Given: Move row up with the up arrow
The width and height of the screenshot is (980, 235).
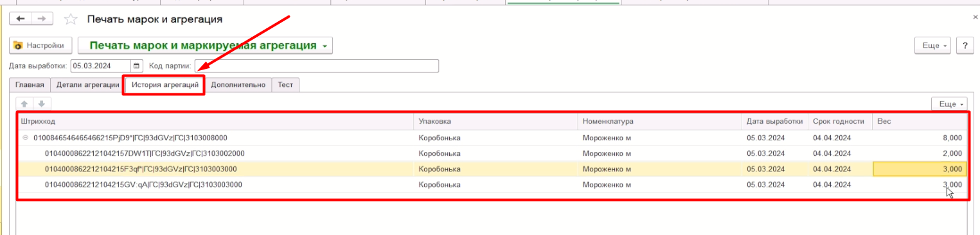Looking at the screenshot, I should click(x=24, y=104).
